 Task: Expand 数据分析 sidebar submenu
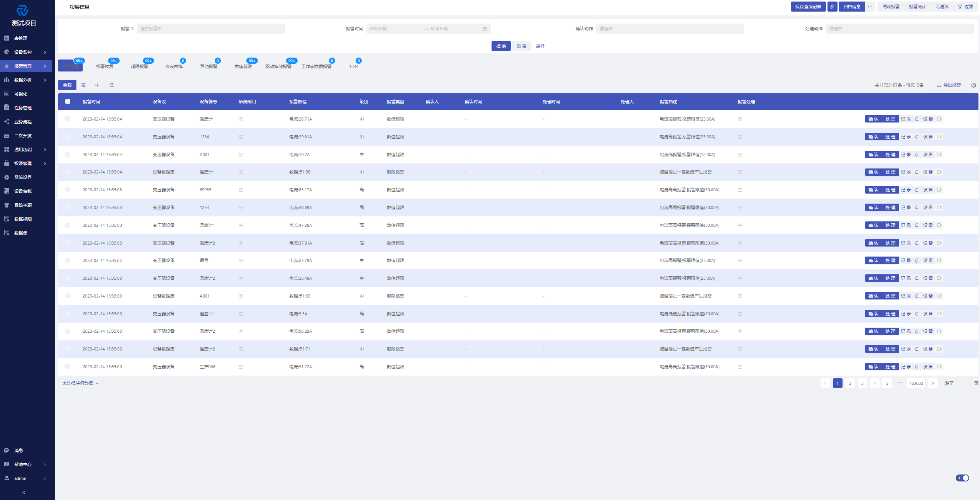(26, 80)
